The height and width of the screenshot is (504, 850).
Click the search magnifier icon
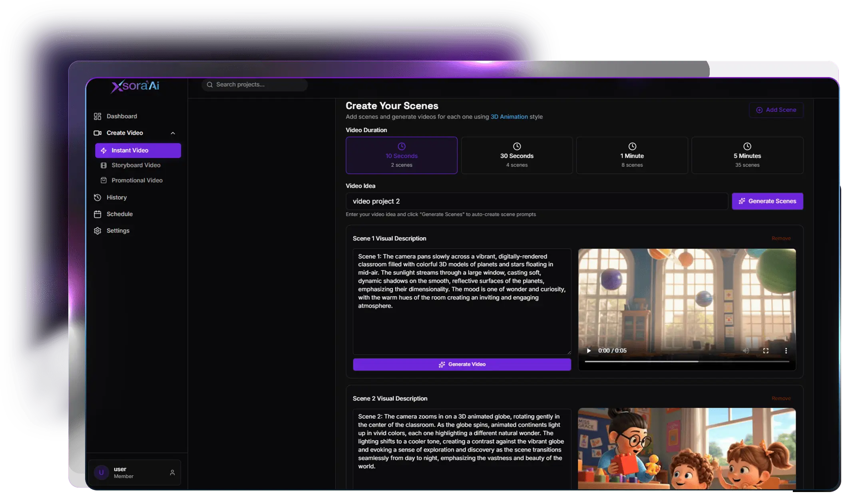click(x=209, y=85)
